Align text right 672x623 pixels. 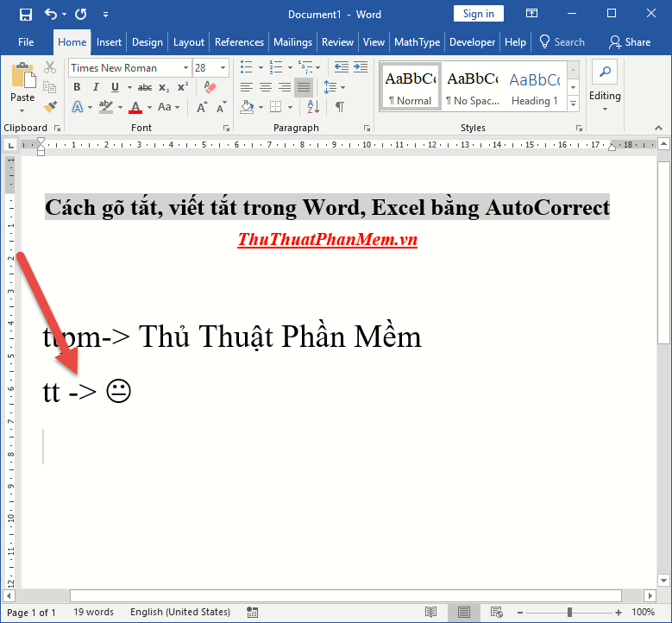(285, 87)
